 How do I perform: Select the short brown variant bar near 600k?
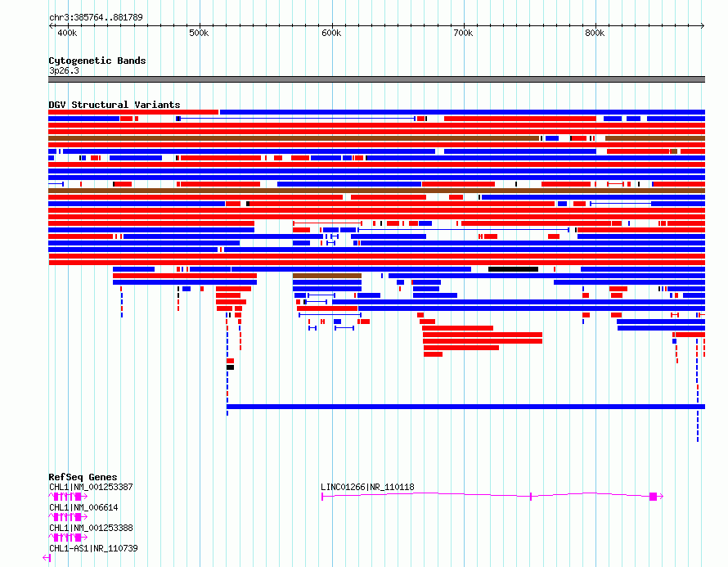tap(327, 276)
